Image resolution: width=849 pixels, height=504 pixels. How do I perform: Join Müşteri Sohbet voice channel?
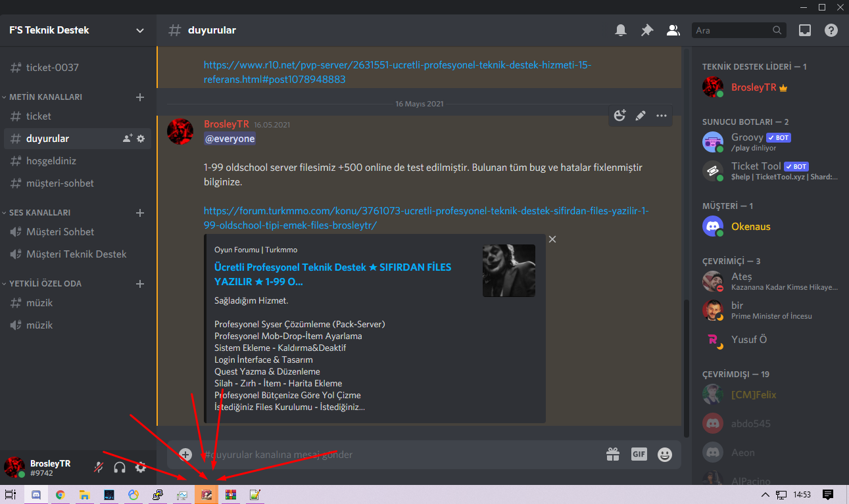click(x=78, y=232)
